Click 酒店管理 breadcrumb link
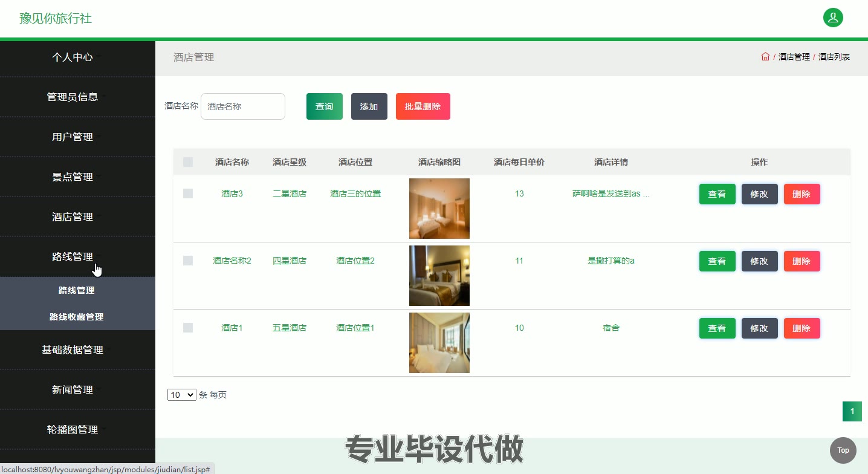 (794, 57)
